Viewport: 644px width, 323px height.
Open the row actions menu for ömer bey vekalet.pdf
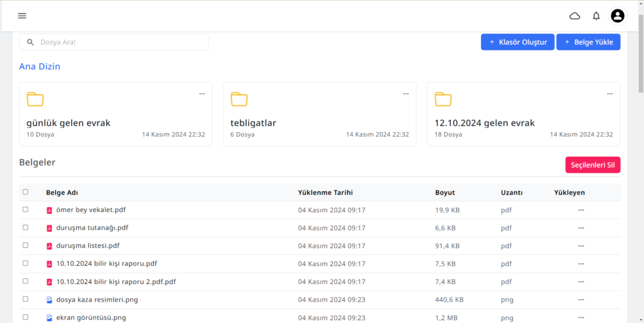580,210
